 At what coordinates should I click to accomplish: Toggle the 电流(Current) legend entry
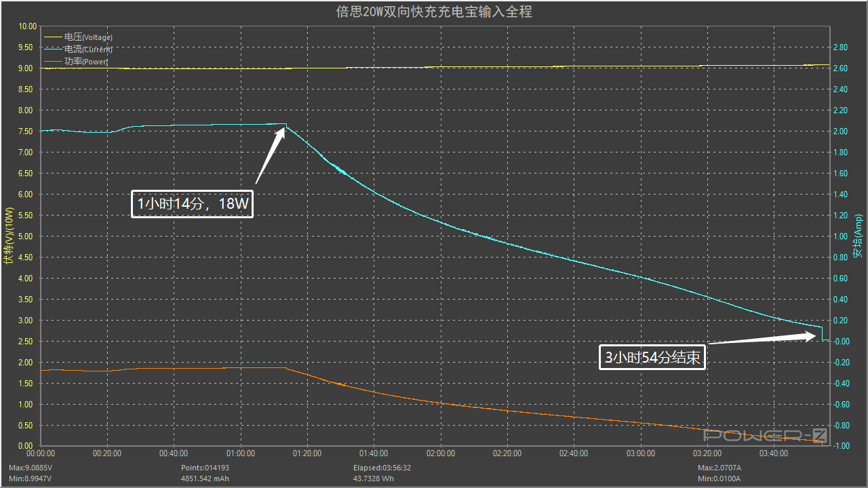point(88,49)
